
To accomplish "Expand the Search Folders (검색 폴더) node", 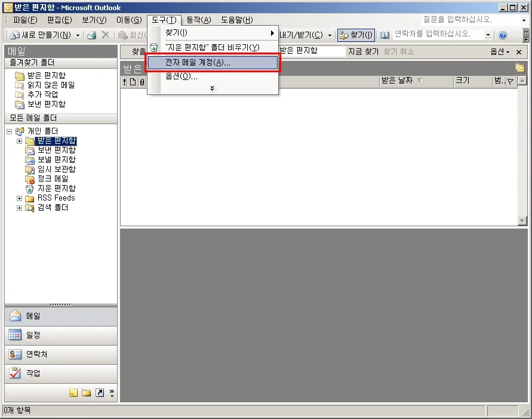I will [19, 208].
